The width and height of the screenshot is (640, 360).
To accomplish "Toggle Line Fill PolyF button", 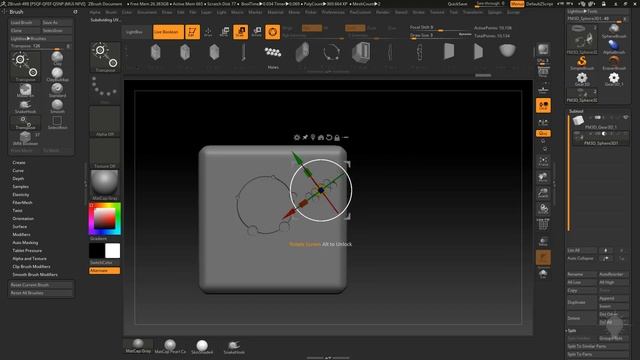I will [543, 224].
